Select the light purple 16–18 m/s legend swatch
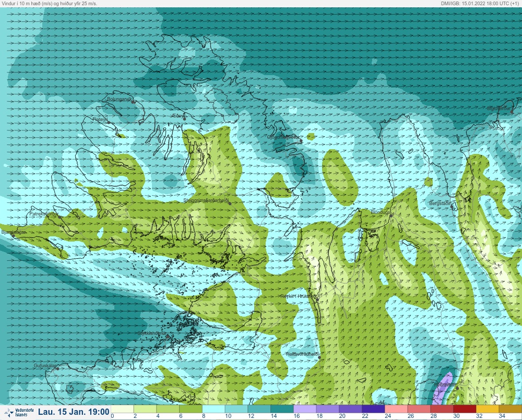The image size is (522, 420). [305, 409]
